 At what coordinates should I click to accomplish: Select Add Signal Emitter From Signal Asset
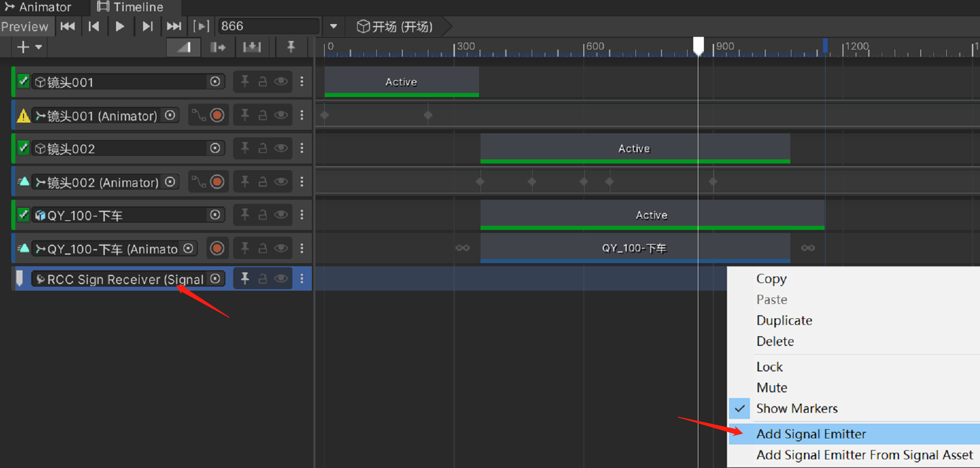tap(864, 454)
